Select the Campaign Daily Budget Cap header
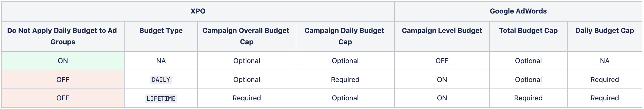 345,36
